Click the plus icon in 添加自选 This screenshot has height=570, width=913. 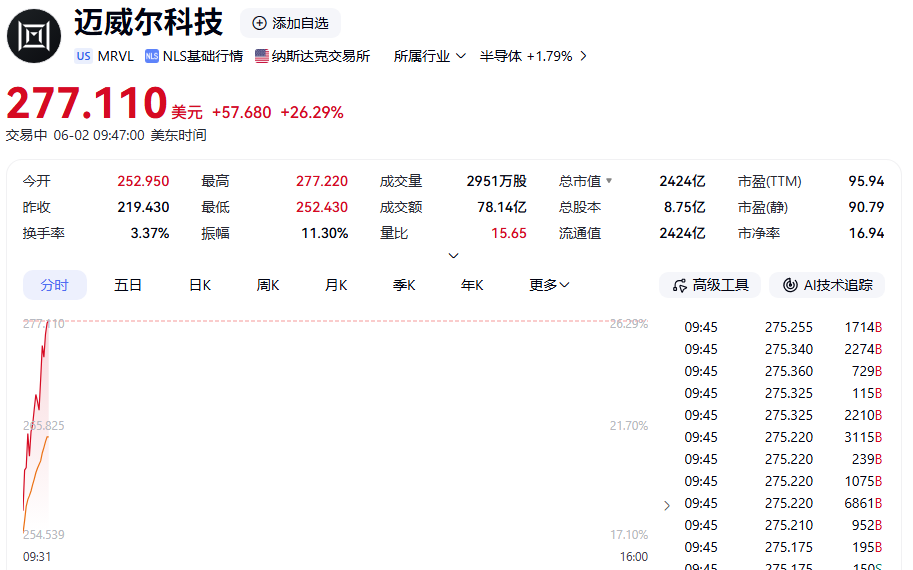coord(259,23)
